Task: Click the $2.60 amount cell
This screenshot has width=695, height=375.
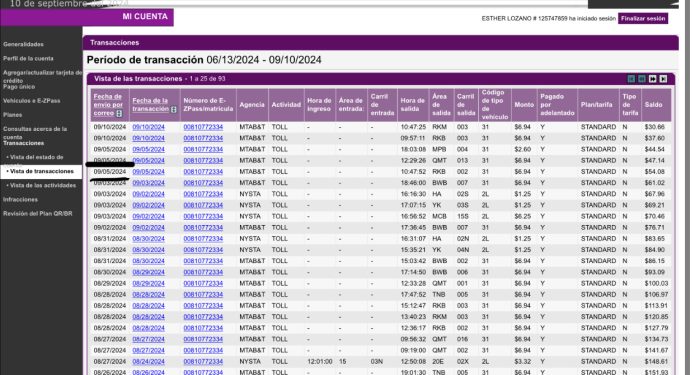Action: [x=522, y=149]
